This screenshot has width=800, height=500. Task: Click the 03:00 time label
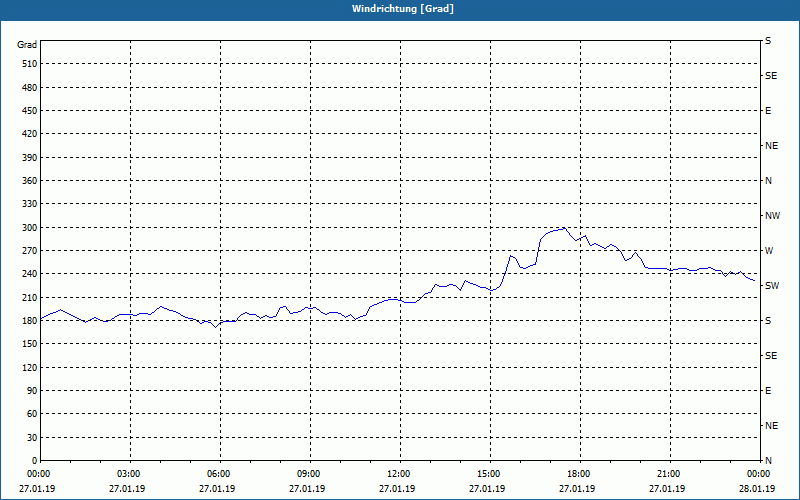coord(130,474)
